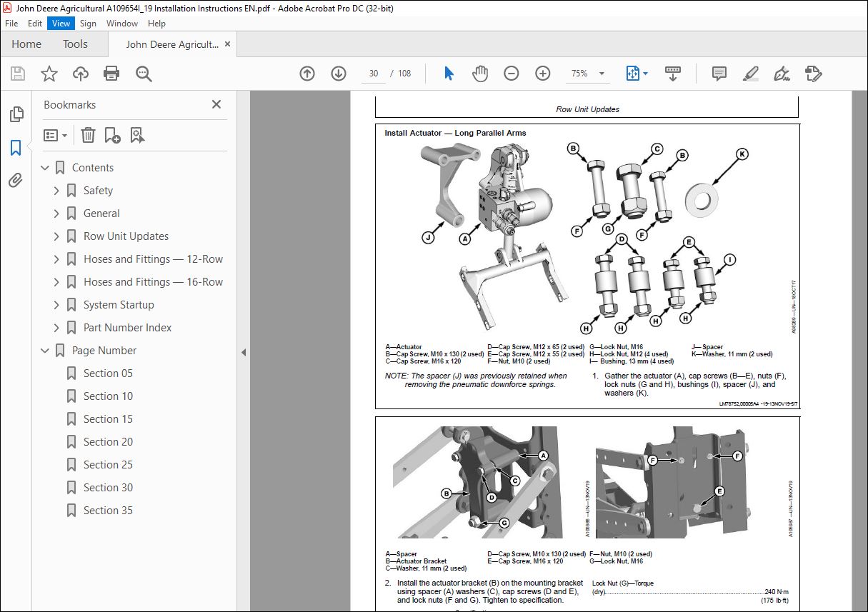Screen dimensions: 868x612
Task: Jump to the Section 25 bookmark
Action: tap(108, 465)
